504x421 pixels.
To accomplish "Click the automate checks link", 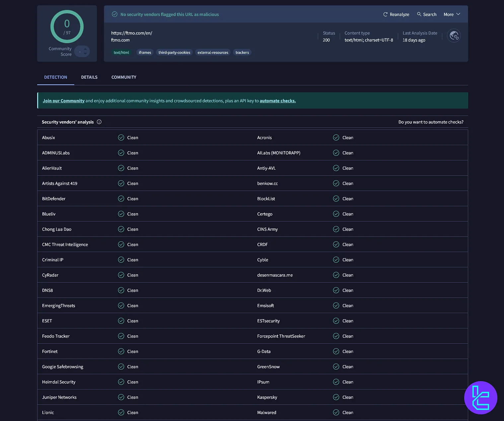I will [277, 101].
